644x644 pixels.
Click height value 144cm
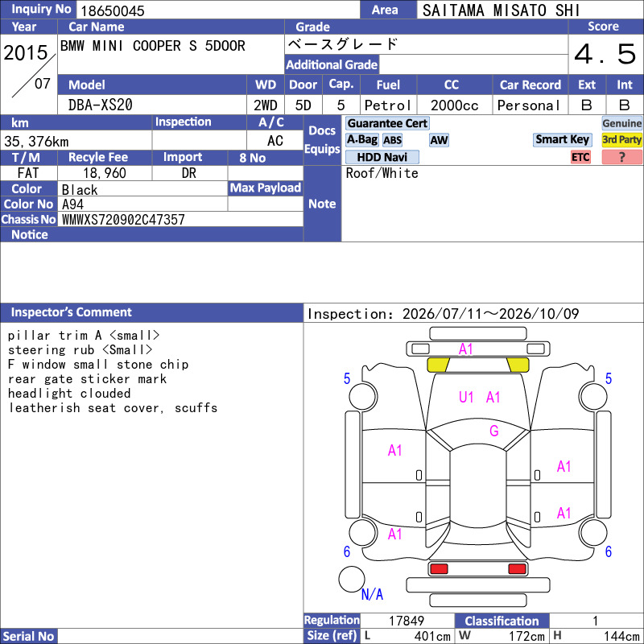tap(621, 636)
